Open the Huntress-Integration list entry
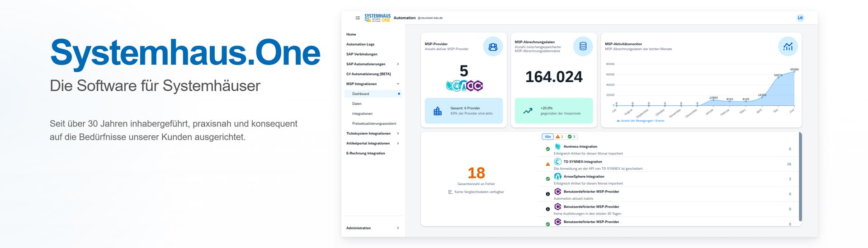Viewport: 868px width, 248px height. tap(668, 149)
